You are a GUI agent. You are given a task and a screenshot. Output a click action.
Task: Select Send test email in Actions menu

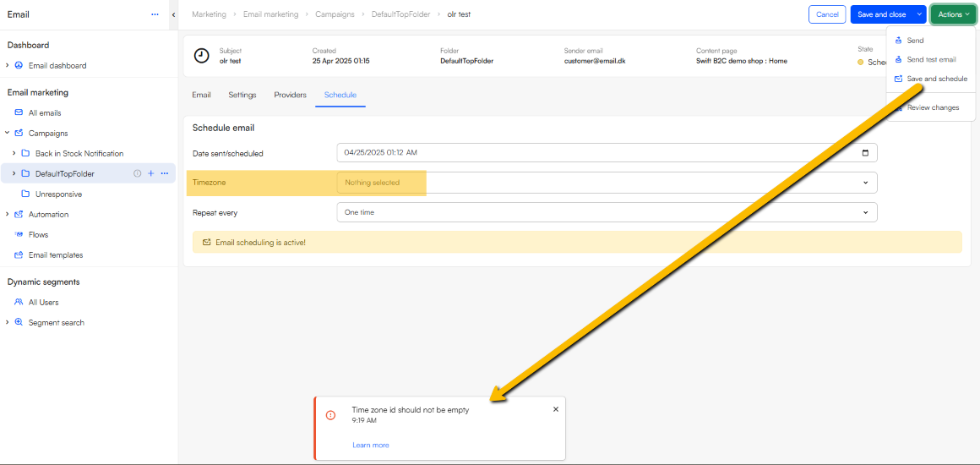931,59
